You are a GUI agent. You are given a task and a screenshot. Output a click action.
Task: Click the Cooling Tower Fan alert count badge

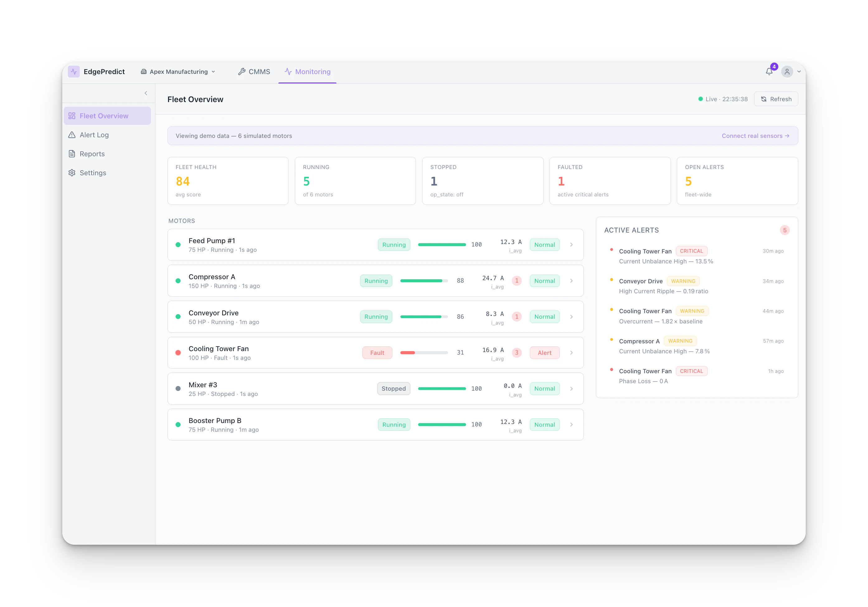coord(517,353)
